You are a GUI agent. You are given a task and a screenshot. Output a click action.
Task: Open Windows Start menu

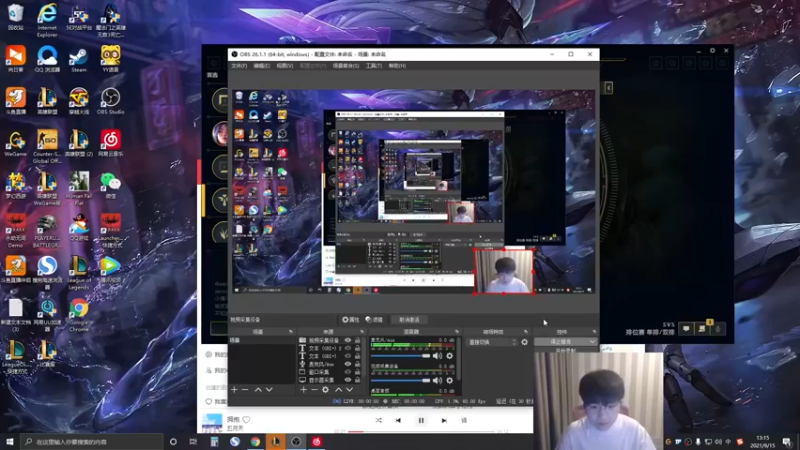(10, 441)
